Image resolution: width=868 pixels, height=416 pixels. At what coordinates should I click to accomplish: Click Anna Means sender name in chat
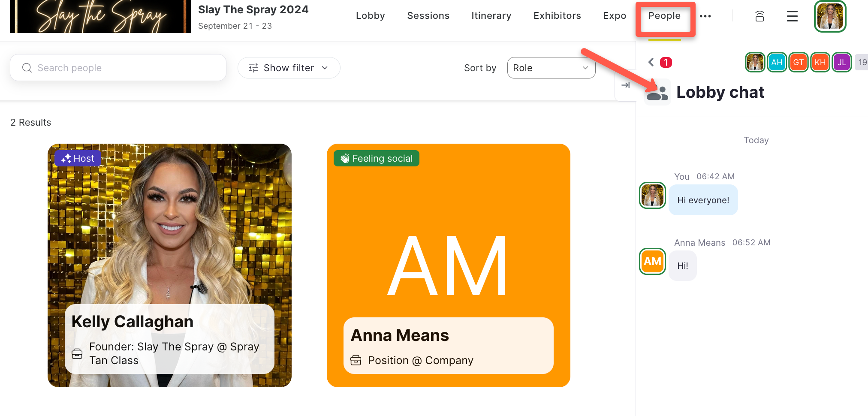tap(699, 243)
